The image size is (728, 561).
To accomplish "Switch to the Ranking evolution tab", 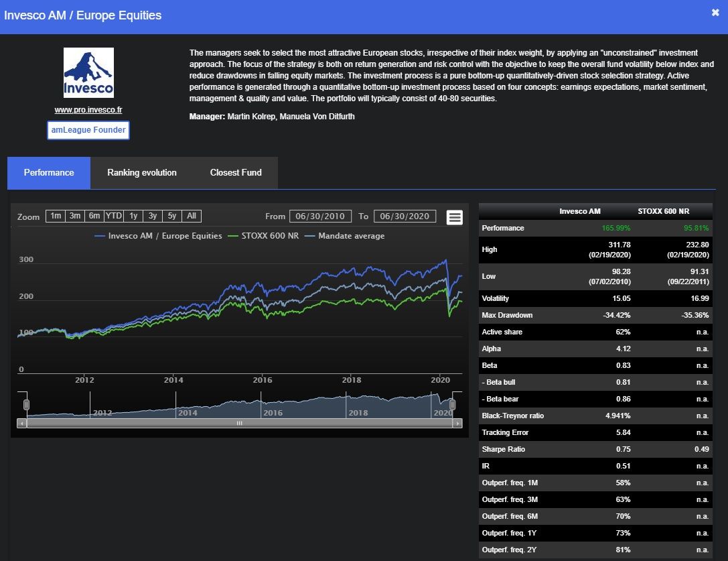I will coord(142,173).
